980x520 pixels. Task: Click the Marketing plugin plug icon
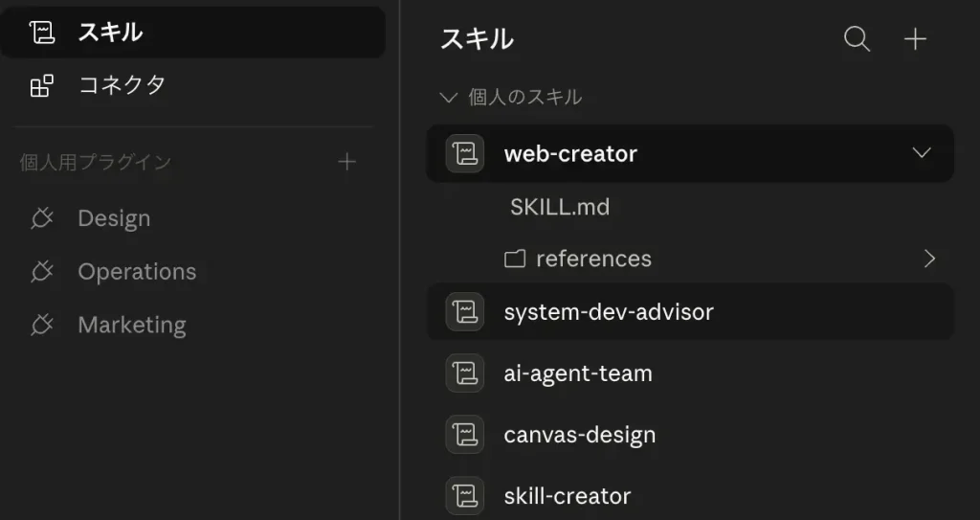click(41, 326)
